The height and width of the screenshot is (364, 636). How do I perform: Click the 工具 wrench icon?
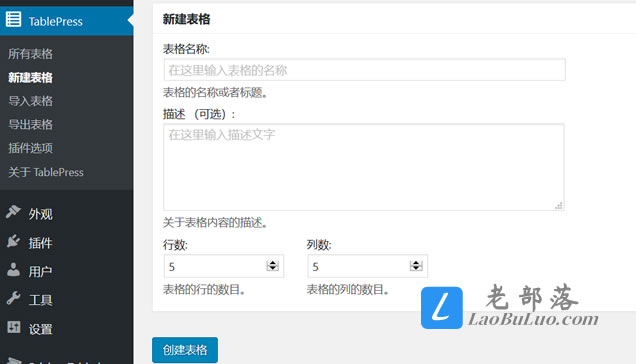click(13, 298)
